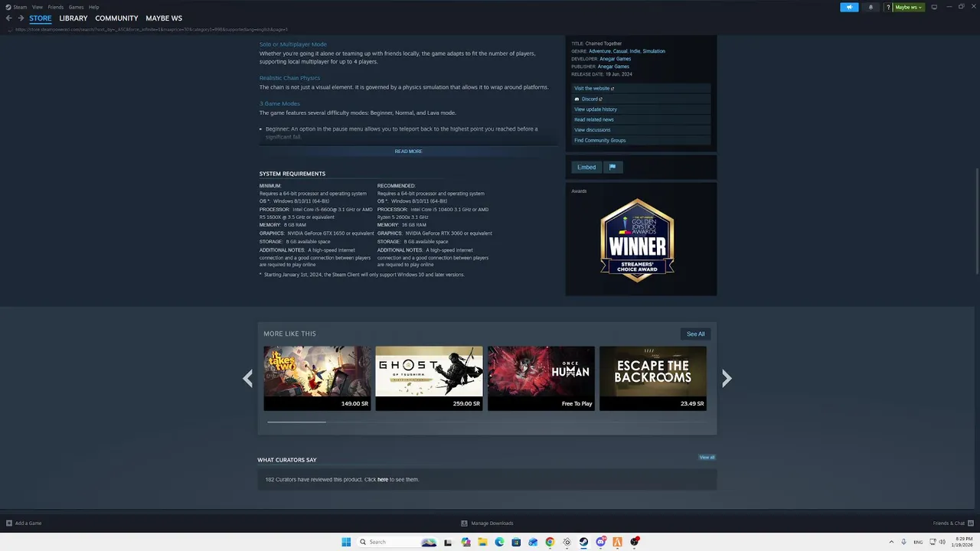
Task: Open the Golden Joystick Winner award image
Action: click(637, 240)
